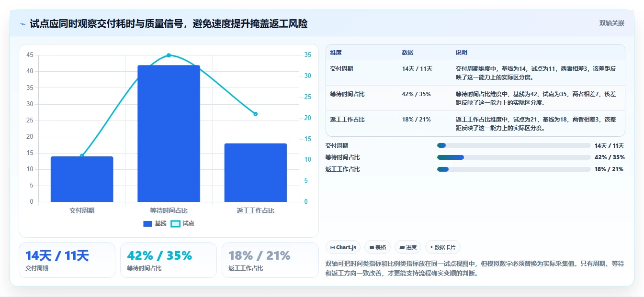Click the 等待时间占比 x-axis category label
Image resolution: width=644 pixels, height=297 pixels.
click(x=169, y=210)
